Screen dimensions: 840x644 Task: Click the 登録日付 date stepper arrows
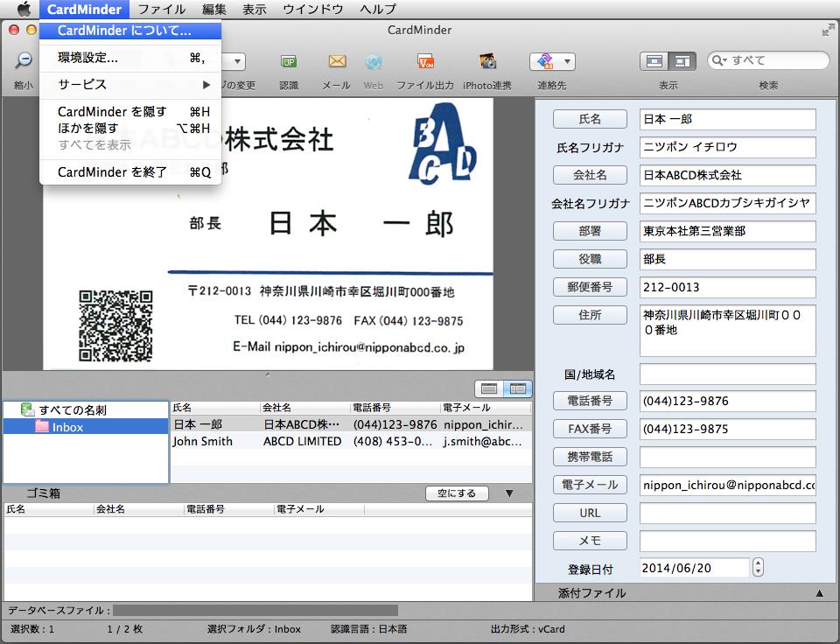pyautogui.click(x=758, y=567)
